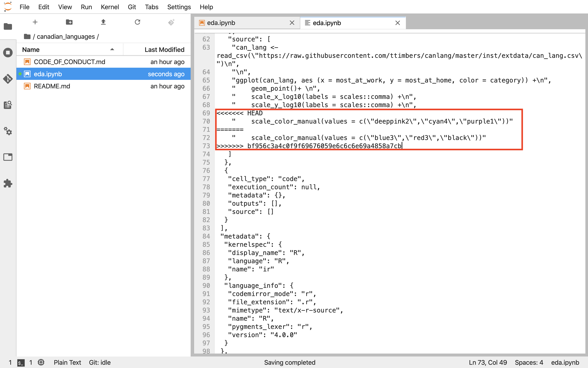This screenshot has width=588, height=368.
Task: Open the Run menu
Action: click(x=86, y=7)
